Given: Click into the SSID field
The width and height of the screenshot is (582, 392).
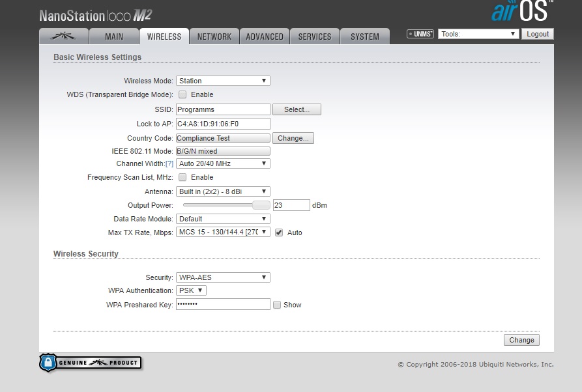Looking at the screenshot, I should click(x=223, y=109).
